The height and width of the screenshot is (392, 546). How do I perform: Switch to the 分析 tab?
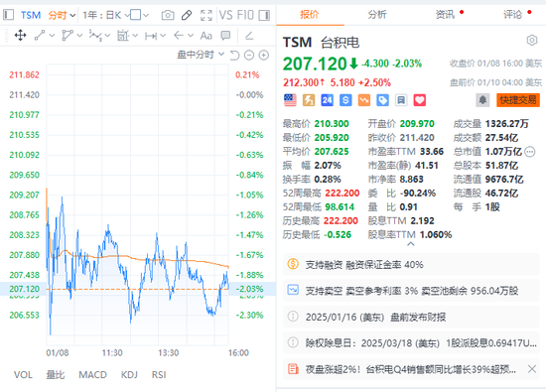377,15
